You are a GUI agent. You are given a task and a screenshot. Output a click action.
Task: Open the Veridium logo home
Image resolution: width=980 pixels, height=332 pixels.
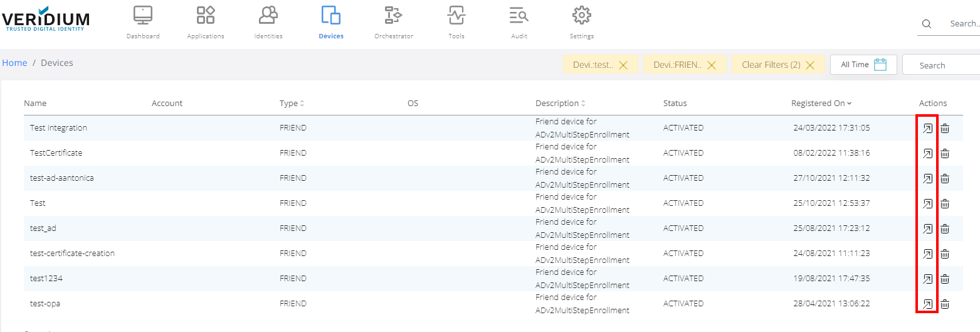pyautogui.click(x=45, y=19)
